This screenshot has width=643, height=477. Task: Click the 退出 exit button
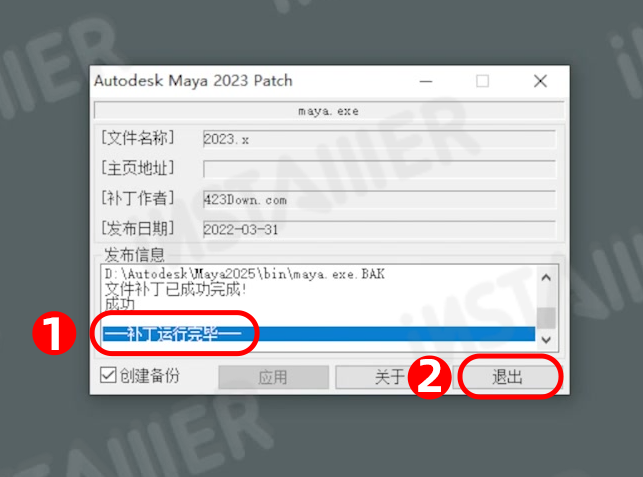coord(508,377)
